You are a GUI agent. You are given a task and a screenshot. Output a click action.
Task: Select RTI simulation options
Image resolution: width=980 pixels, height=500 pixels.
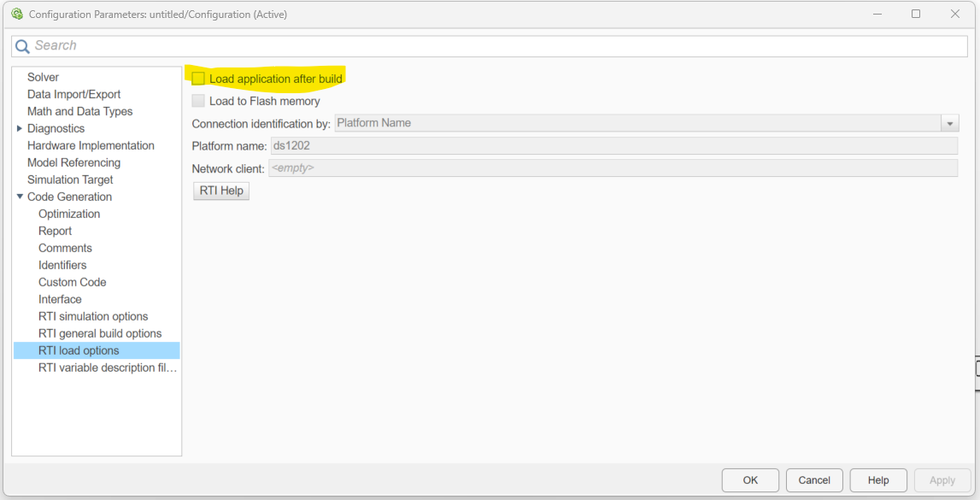[93, 316]
